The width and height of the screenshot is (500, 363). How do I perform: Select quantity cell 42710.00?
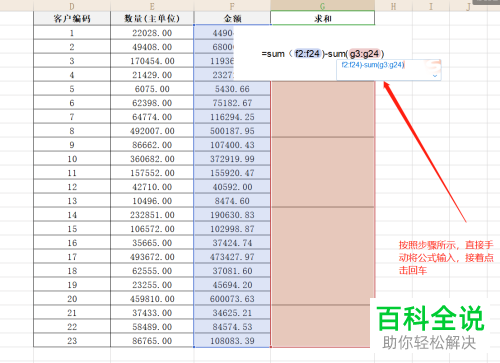[152, 187]
